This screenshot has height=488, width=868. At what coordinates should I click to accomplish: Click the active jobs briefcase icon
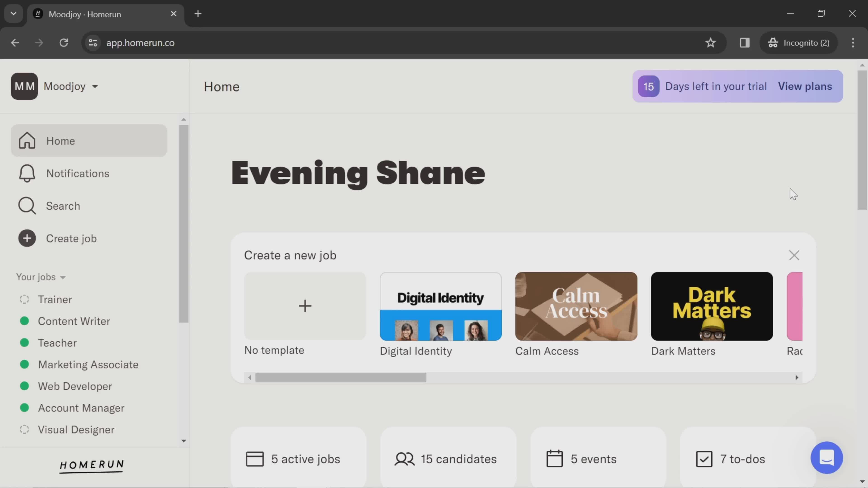tap(255, 459)
